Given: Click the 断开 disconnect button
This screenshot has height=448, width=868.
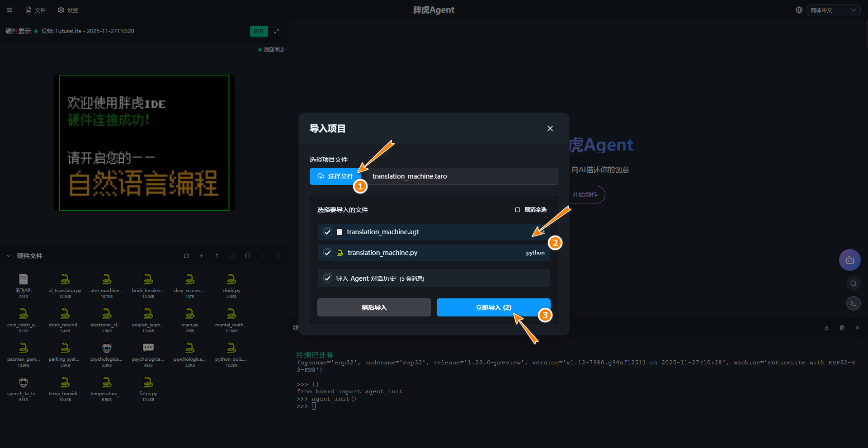Looking at the screenshot, I should click(259, 31).
